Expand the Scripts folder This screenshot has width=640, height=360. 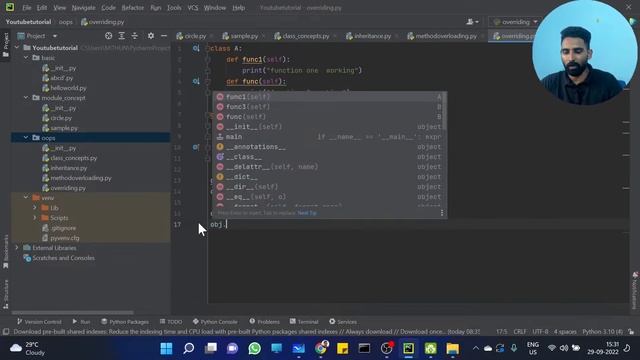pyautogui.click(x=35, y=218)
